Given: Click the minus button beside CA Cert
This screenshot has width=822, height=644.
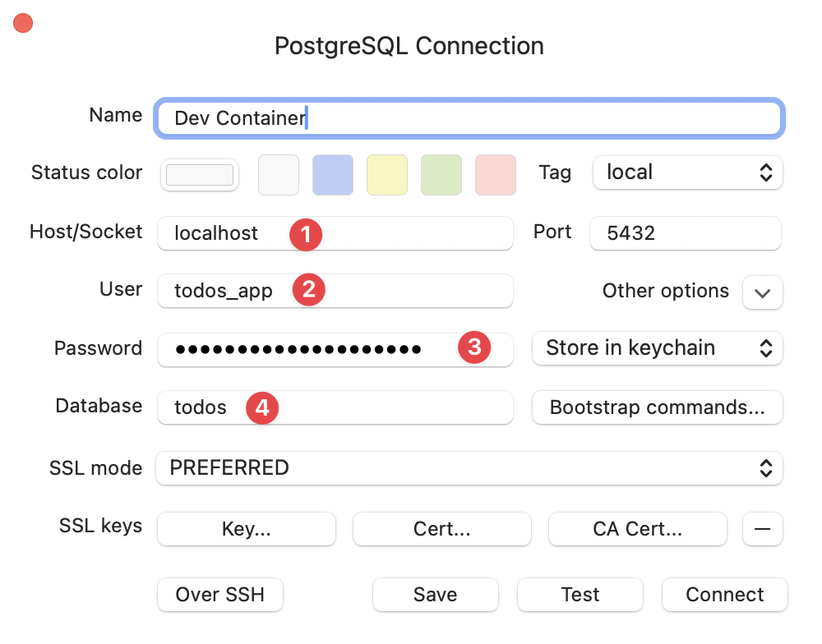Looking at the screenshot, I should tap(762, 530).
